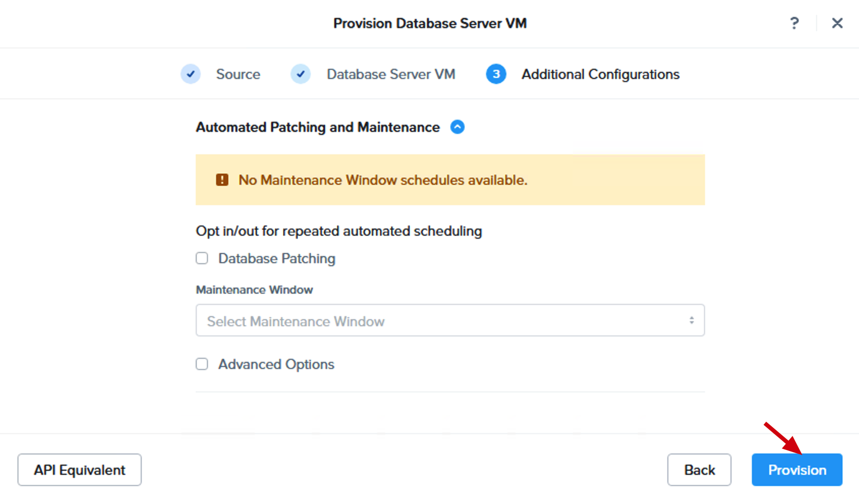This screenshot has width=859, height=504.
Task: Click the Advanced Options label text
Action: (276, 365)
